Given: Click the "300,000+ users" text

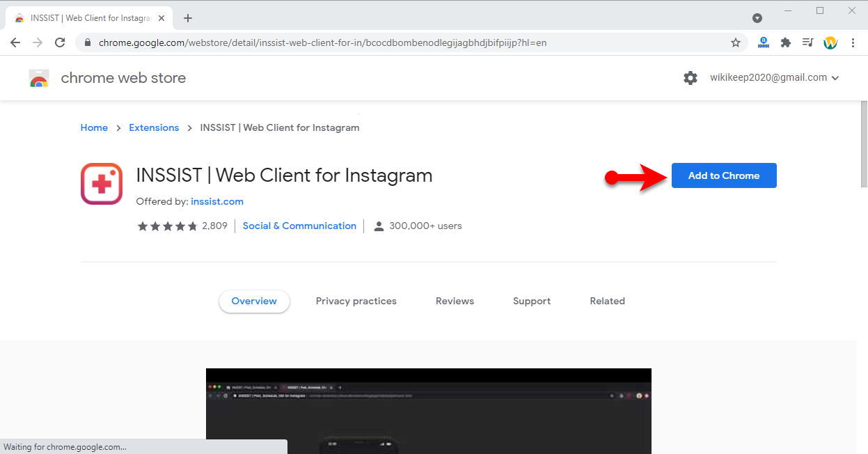Looking at the screenshot, I should [x=425, y=226].
